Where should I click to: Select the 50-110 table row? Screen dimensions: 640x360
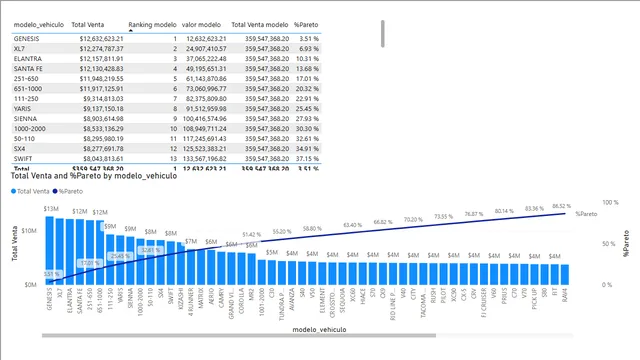[166, 139]
